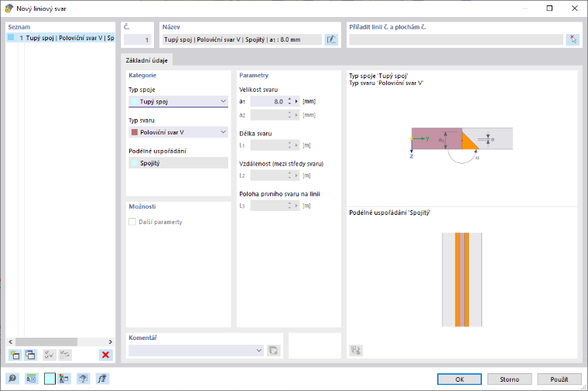Image resolution: width=588 pixels, height=391 pixels.
Task: Open the Typ svaru dropdown
Action: (x=178, y=132)
